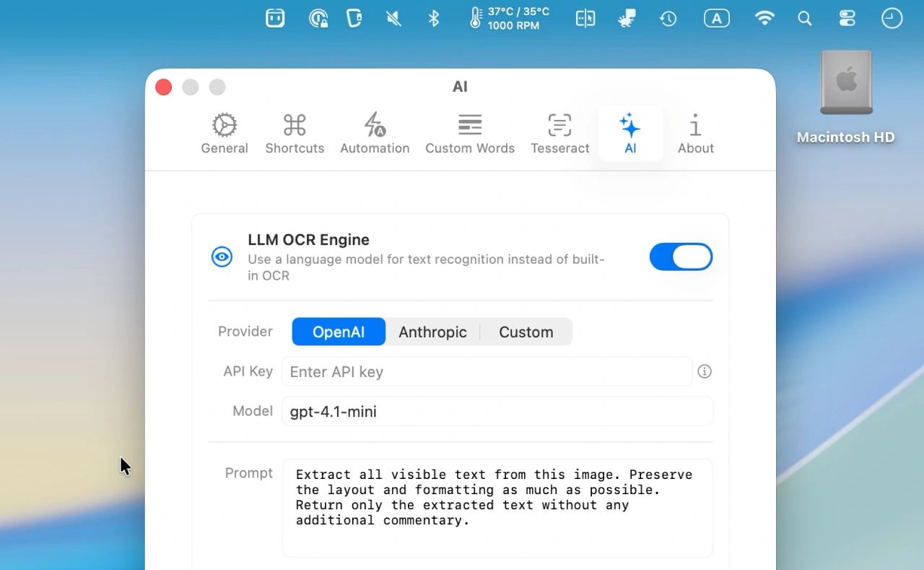
Task: Click the temperature and fan speed stats icon
Action: pyautogui.click(x=507, y=18)
